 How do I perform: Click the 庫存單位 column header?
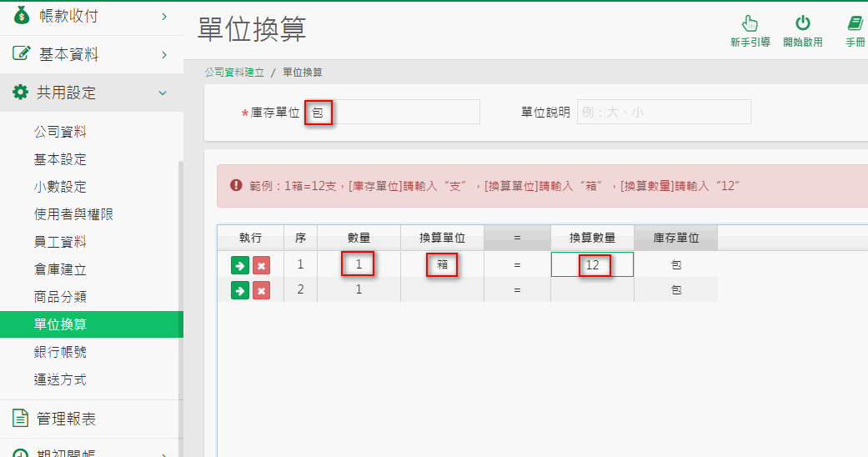point(676,238)
